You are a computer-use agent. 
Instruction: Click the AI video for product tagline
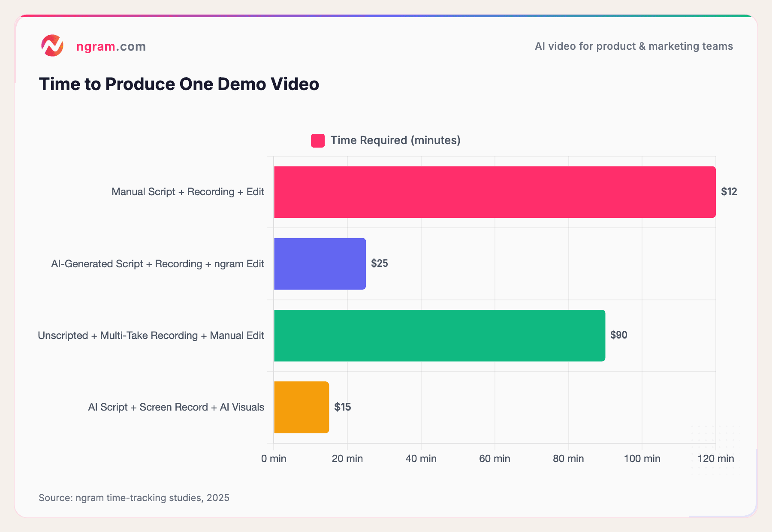click(633, 46)
